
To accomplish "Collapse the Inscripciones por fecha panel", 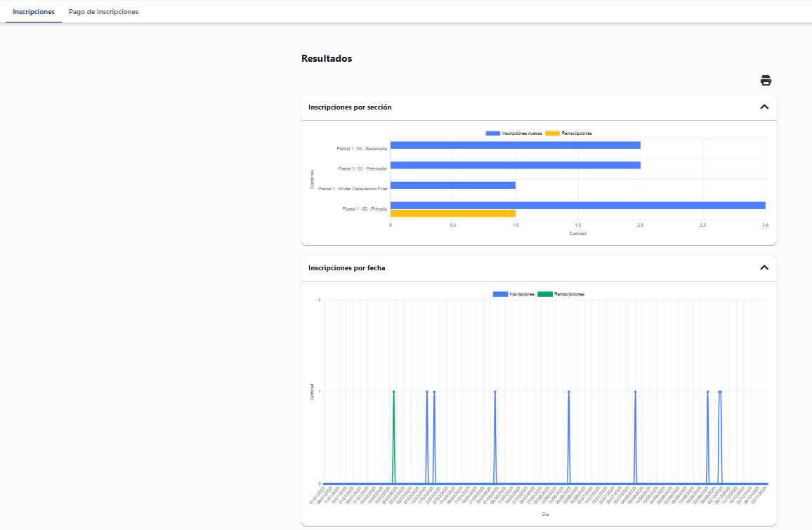I will [764, 267].
